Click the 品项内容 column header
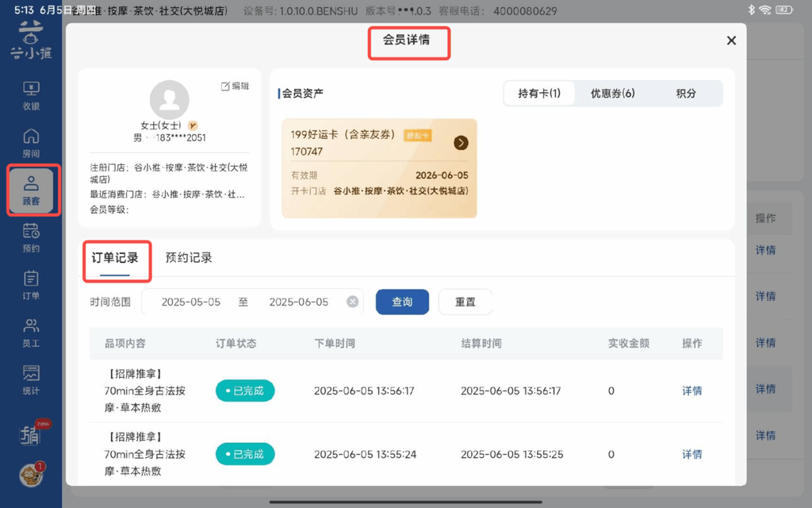 point(125,343)
